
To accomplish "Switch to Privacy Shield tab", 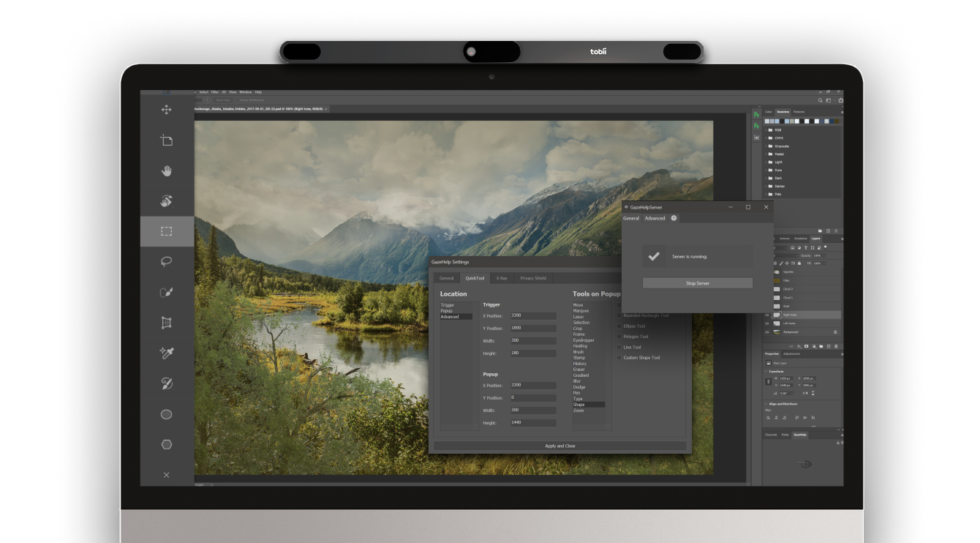I will coord(533,278).
